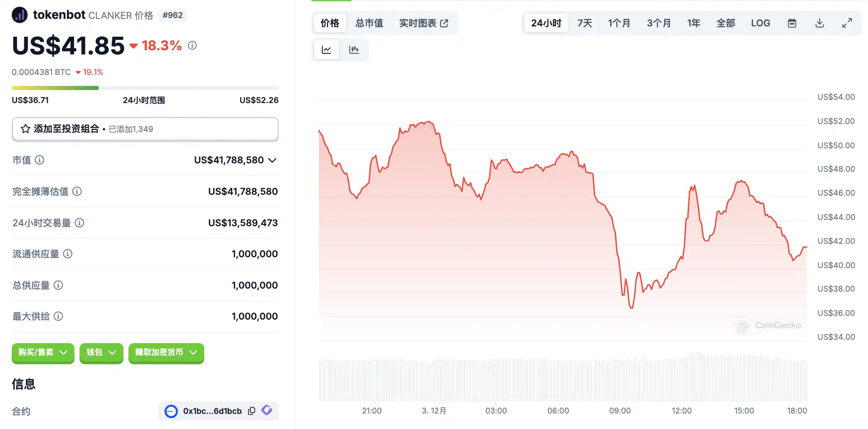Open the 钱包 dropdown menu
The width and height of the screenshot is (868, 429).
(101, 352)
